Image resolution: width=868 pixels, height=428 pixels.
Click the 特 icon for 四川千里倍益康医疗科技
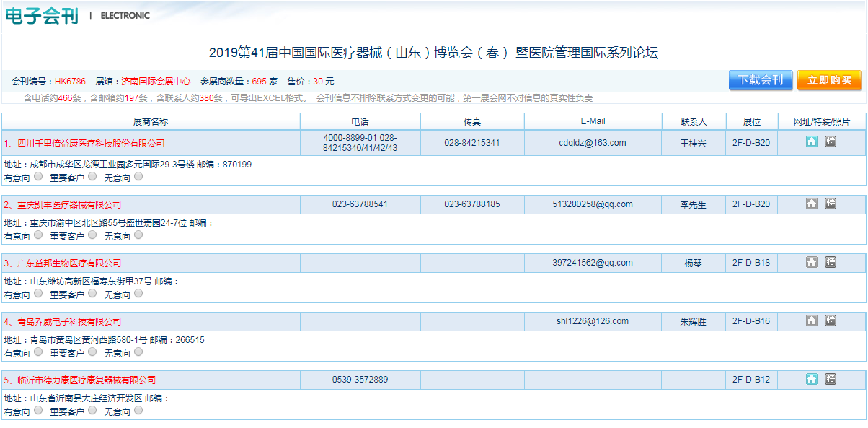click(x=831, y=142)
